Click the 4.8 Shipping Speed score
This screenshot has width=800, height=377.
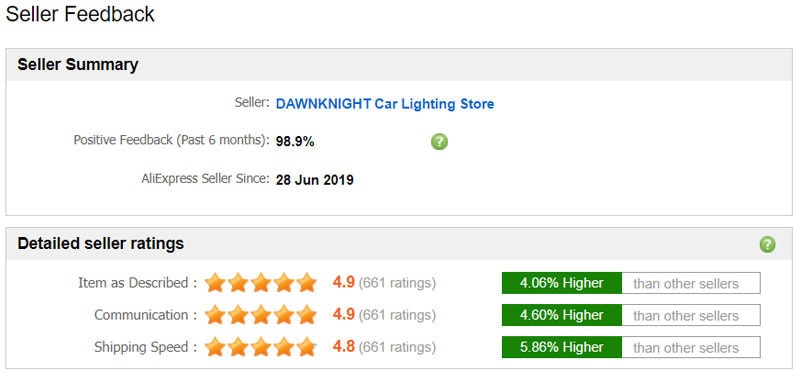(343, 347)
